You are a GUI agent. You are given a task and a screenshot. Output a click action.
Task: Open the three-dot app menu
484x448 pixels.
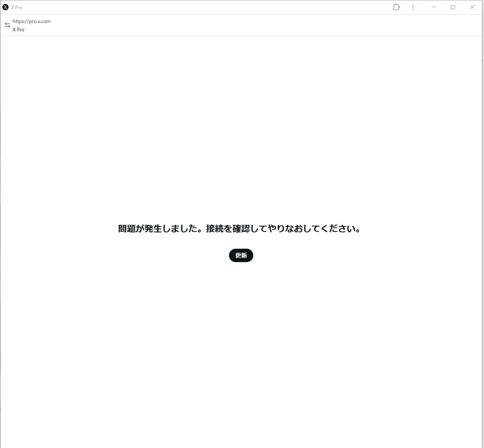(413, 7)
